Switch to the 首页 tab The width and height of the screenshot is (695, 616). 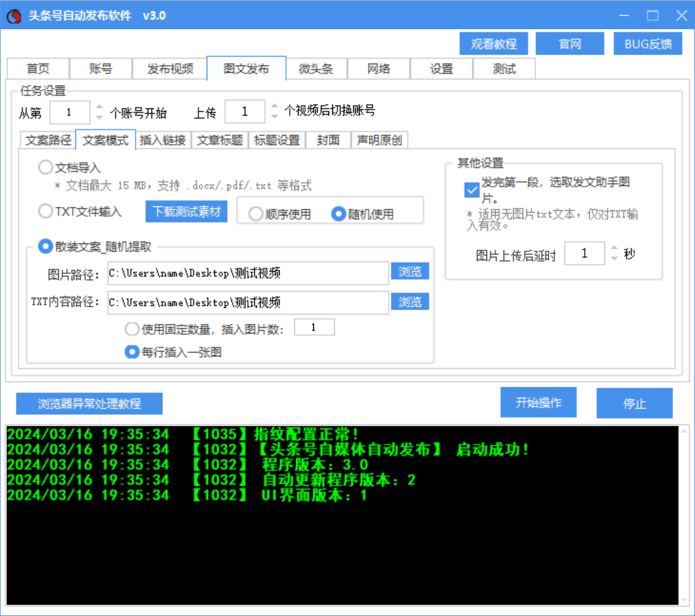[x=38, y=69]
